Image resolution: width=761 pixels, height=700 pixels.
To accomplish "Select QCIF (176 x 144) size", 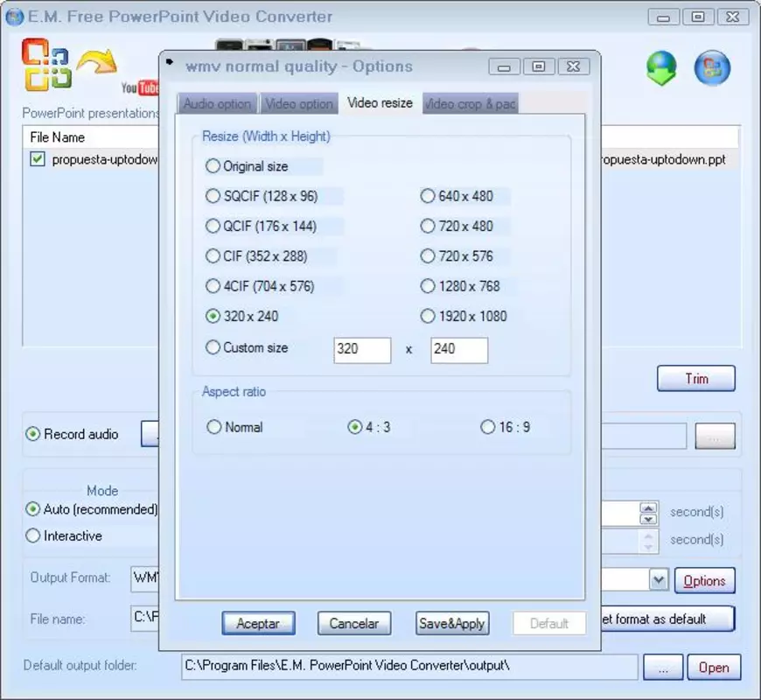I will [x=213, y=227].
